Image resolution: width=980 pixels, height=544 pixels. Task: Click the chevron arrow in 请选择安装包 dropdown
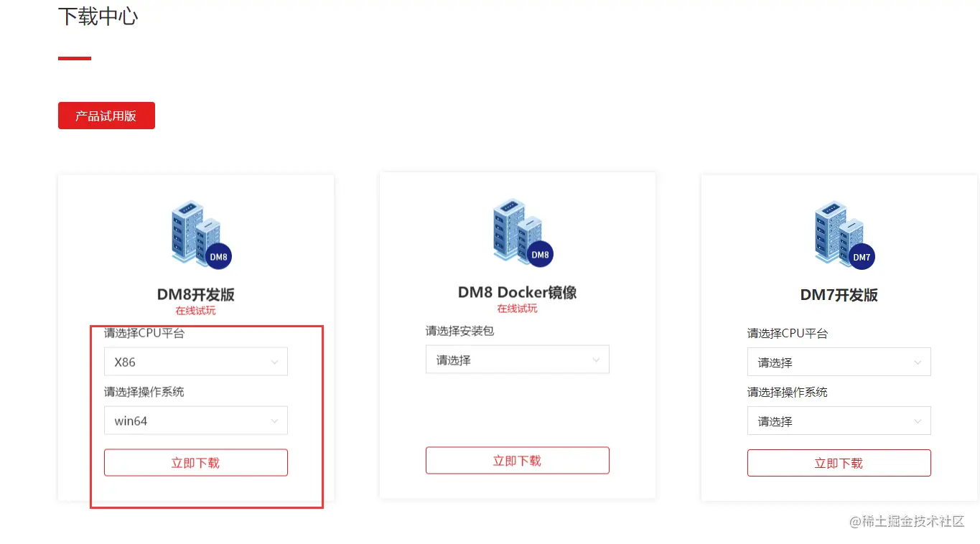coord(596,360)
